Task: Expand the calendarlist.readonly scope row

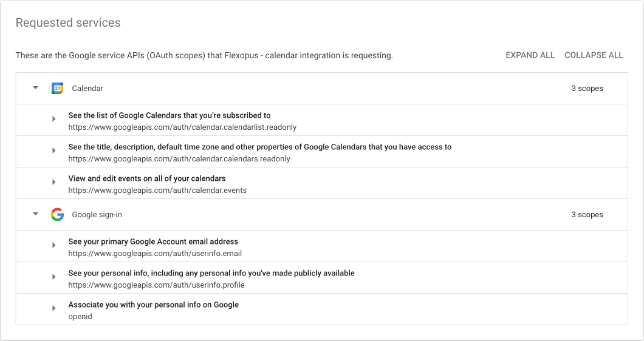Action: (x=54, y=120)
